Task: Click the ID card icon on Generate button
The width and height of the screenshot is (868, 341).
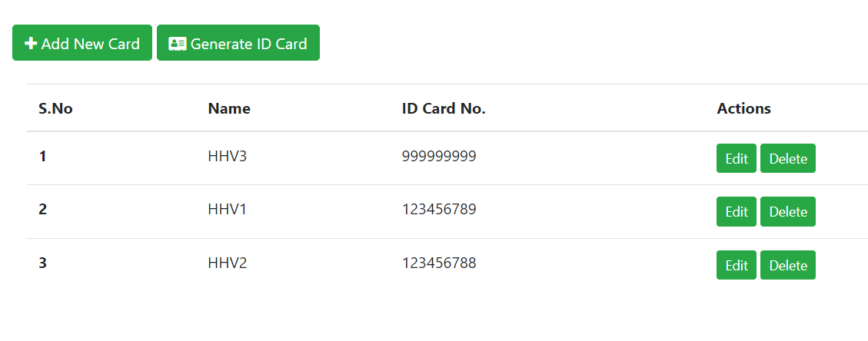Action: (177, 44)
